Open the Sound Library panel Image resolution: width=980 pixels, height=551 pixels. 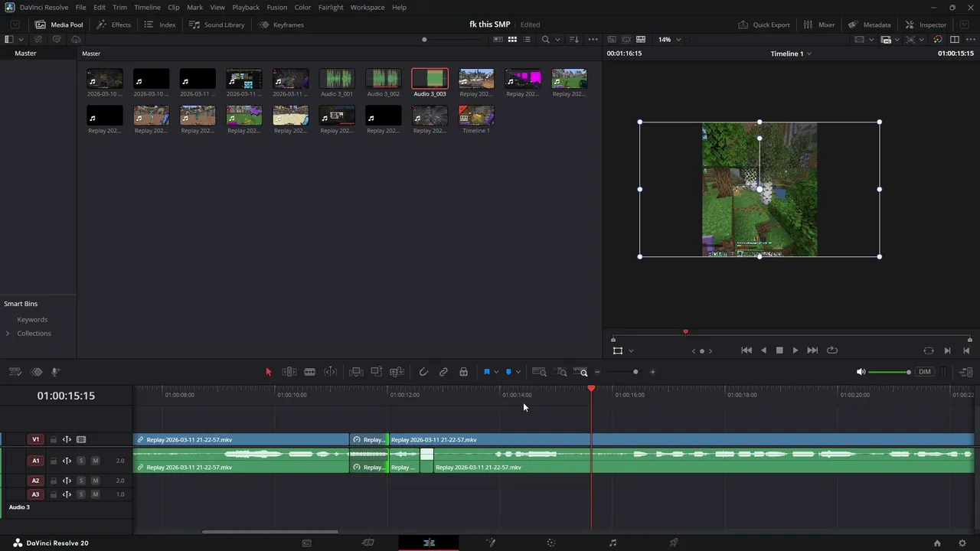click(x=217, y=24)
